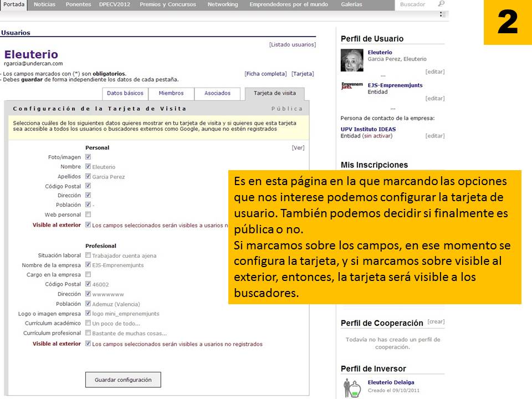The width and height of the screenshot is (532, 399).
Task: Open the Galerías menu item
Action: pyautogui.click(x=352, y=4)
